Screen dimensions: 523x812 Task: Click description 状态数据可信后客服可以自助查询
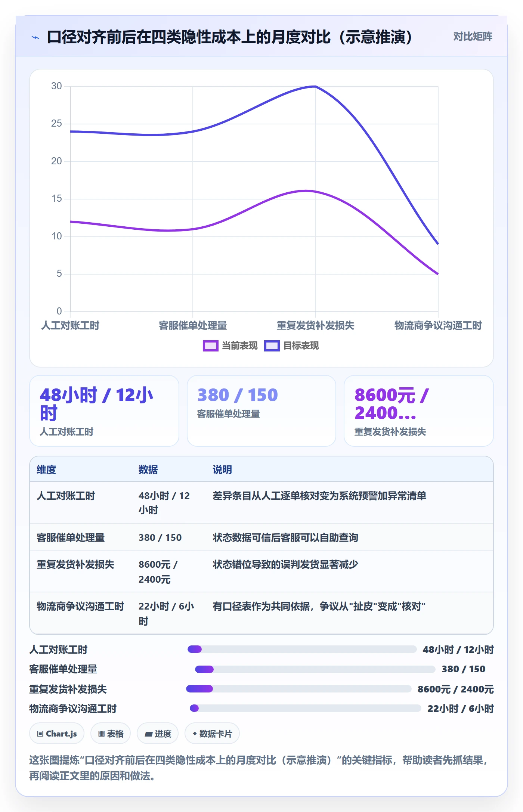click(285, 537)
